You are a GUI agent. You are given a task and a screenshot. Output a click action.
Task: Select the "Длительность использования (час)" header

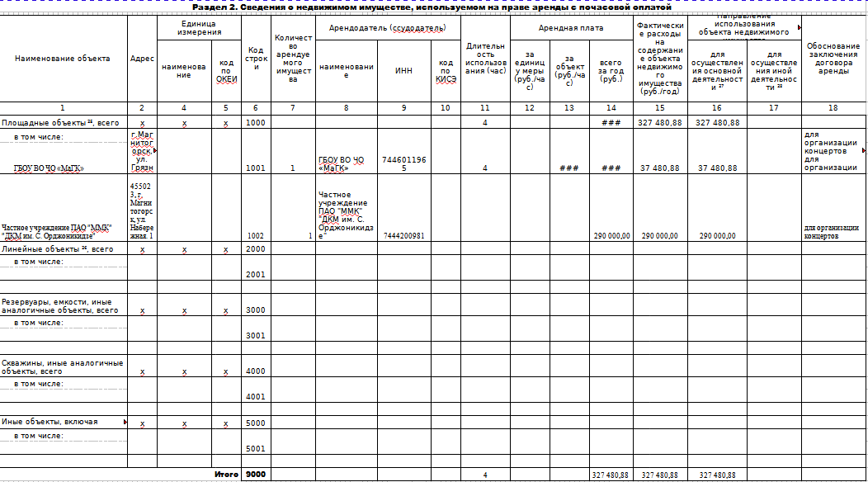(485, 59)
